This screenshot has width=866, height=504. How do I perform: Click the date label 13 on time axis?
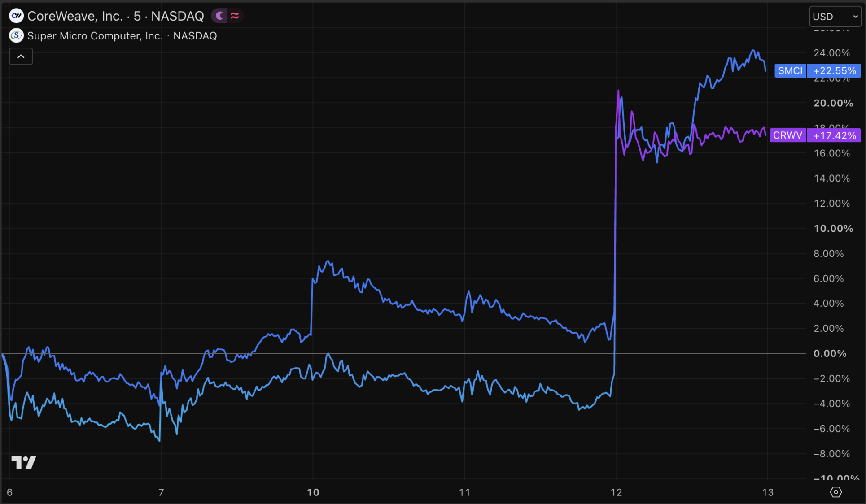(768, 492)
